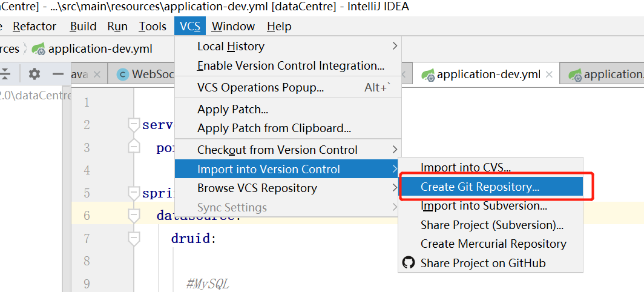The width and height of the screenshot is (644, 292).
Task: Choose Create Git Repository...
Action: coord(491,187)
